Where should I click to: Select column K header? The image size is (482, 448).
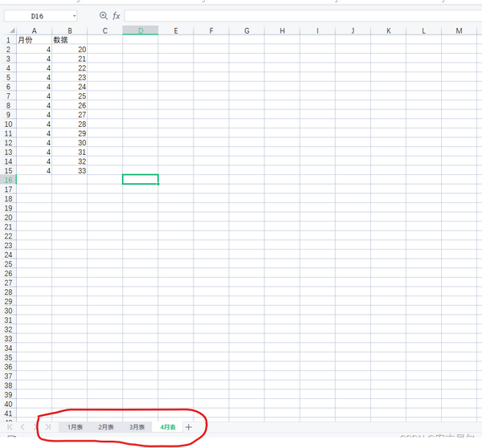pos(389,31)
